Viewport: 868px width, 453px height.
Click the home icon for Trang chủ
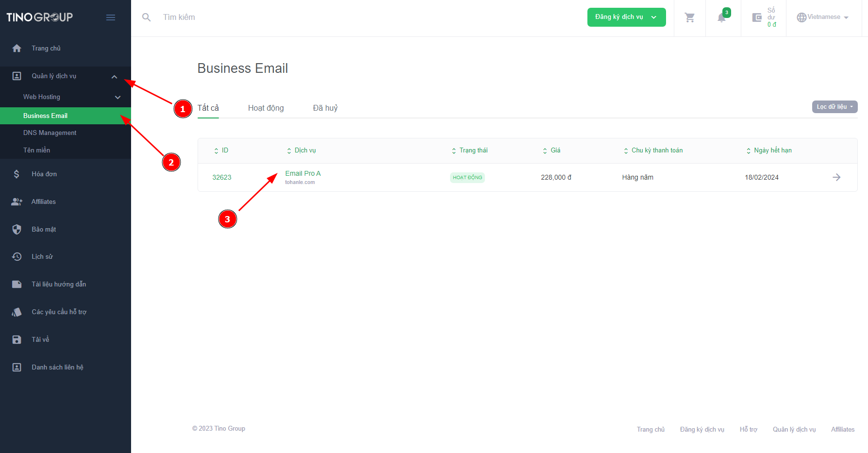point(17,48)
